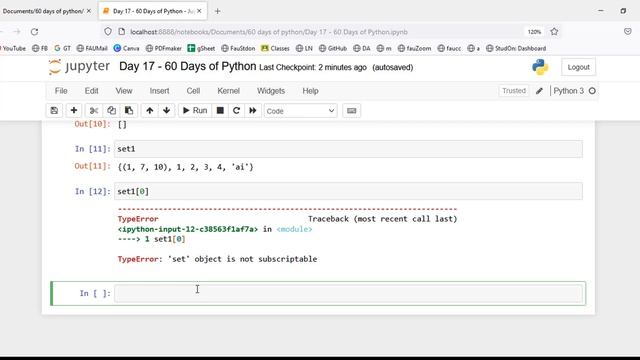Close the Documents/60 days of python tab
The width and height of the screenshot is (640, 360).
89,11
